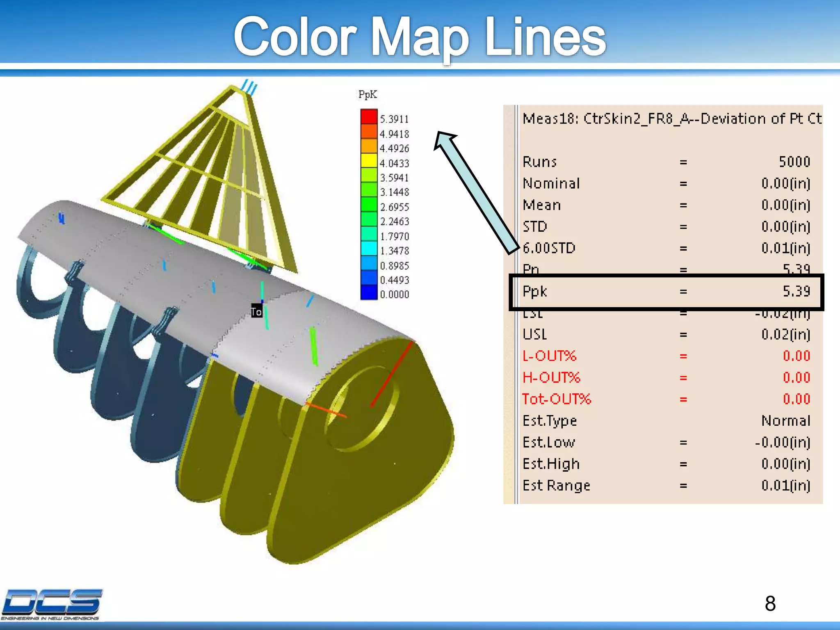Click the Est.Type Normal entry
840x630 pixels.
(785, 420)
